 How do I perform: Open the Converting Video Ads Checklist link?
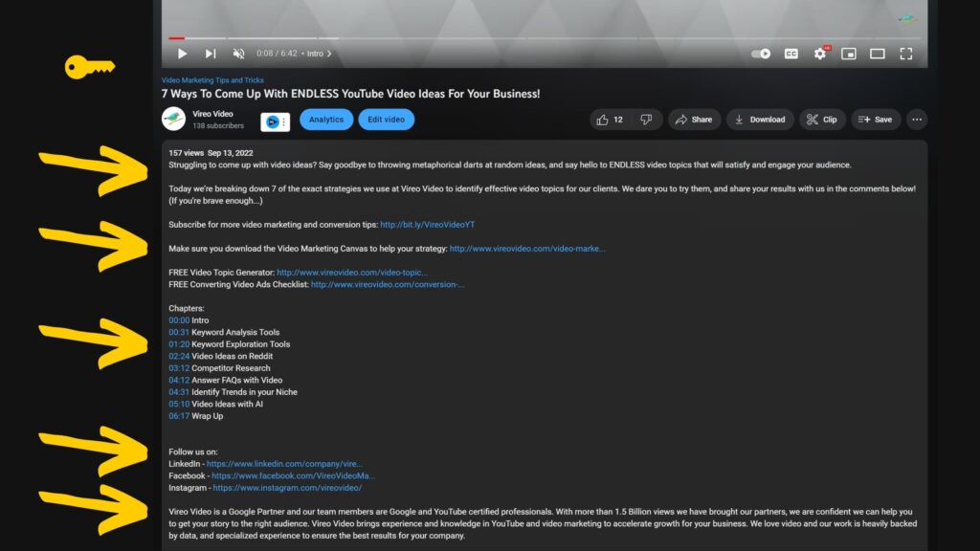click(x=388, y=284)
